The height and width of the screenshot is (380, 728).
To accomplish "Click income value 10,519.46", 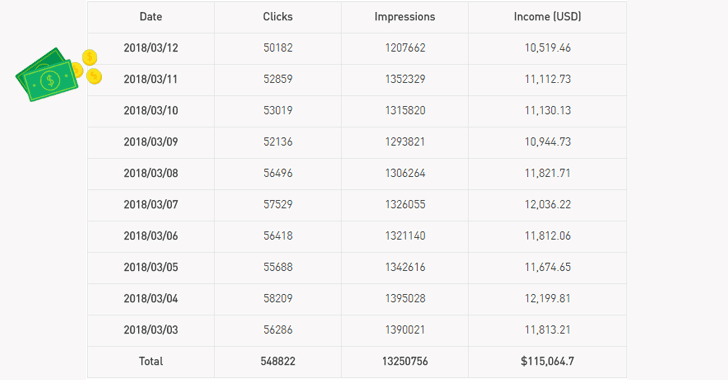I will coord(547,48).
